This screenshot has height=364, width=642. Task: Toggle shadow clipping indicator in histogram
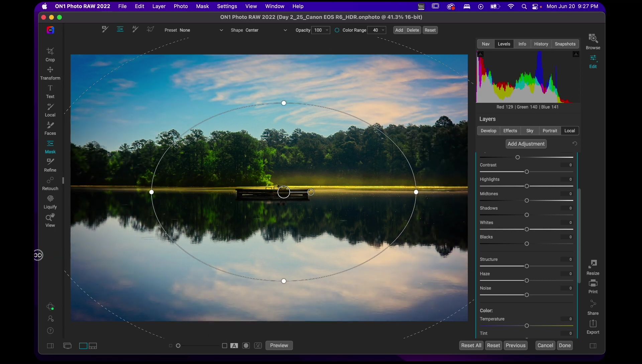pyautogui.click(x=480, y=54)
